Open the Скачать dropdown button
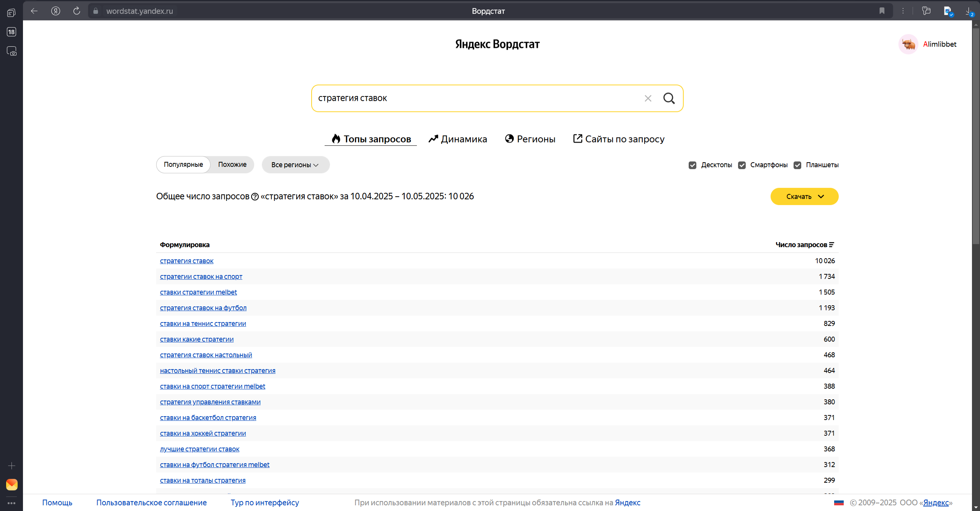Image resolution: width=980 pixels, height=511 pixels. pos(804,197)
